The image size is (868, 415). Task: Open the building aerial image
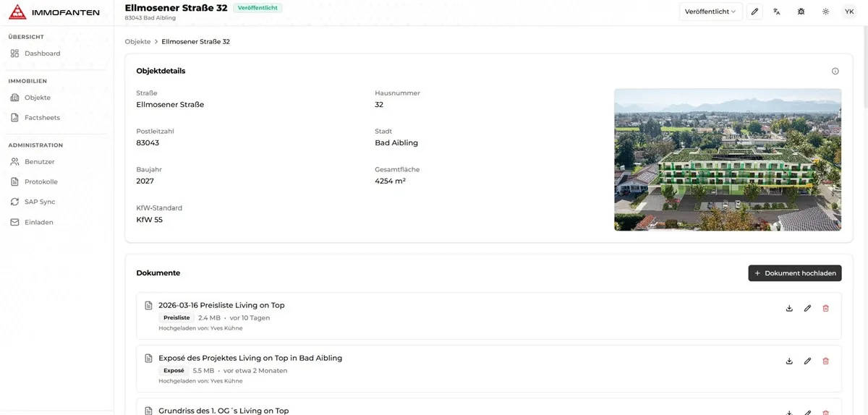pos(728,160)
